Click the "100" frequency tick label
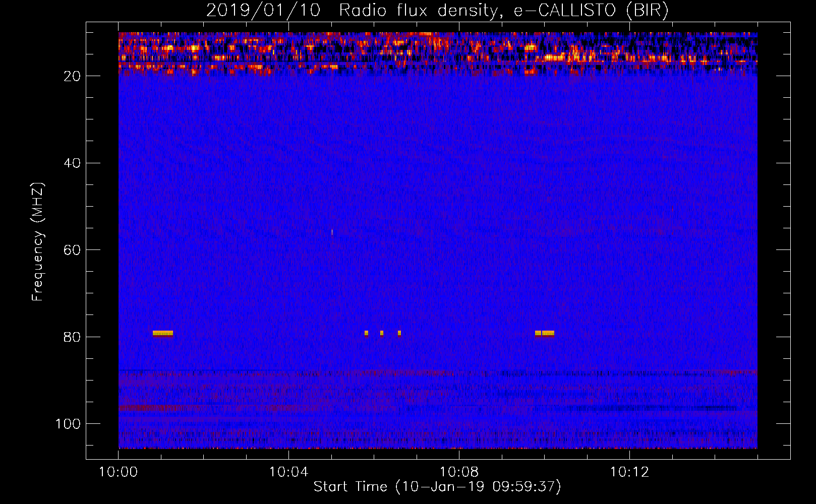The image size is (816, 504). coord(68,424)
